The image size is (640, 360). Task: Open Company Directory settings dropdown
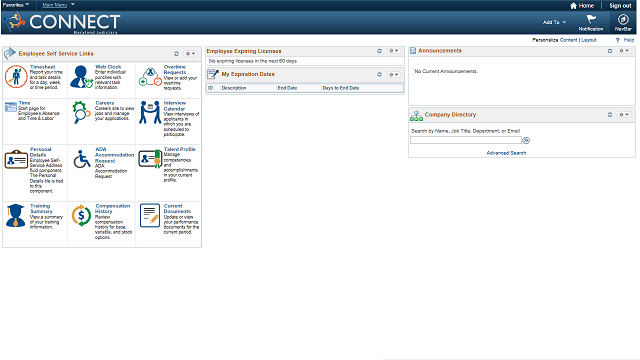(x=624, y=115)
